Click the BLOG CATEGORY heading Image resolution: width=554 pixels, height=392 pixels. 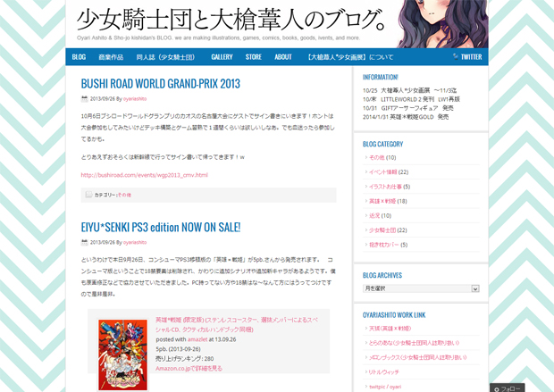tap(382, 144)
